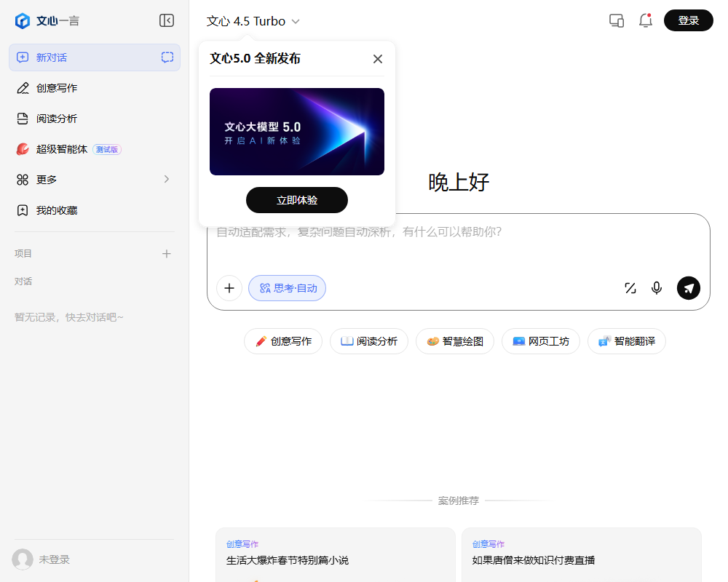Open the notification bell with red dot
The height and width of the screenshot is (582, 728).
[645, 20]
